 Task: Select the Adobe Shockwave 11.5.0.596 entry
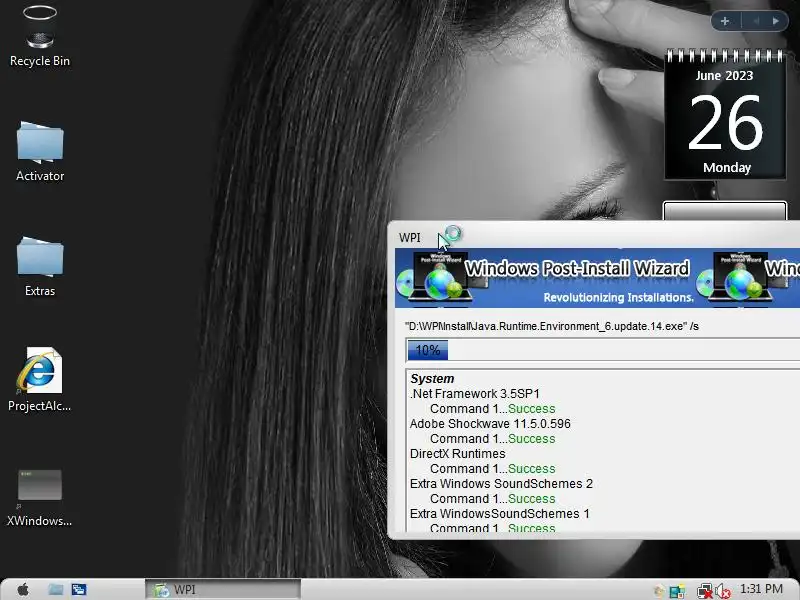490,424
